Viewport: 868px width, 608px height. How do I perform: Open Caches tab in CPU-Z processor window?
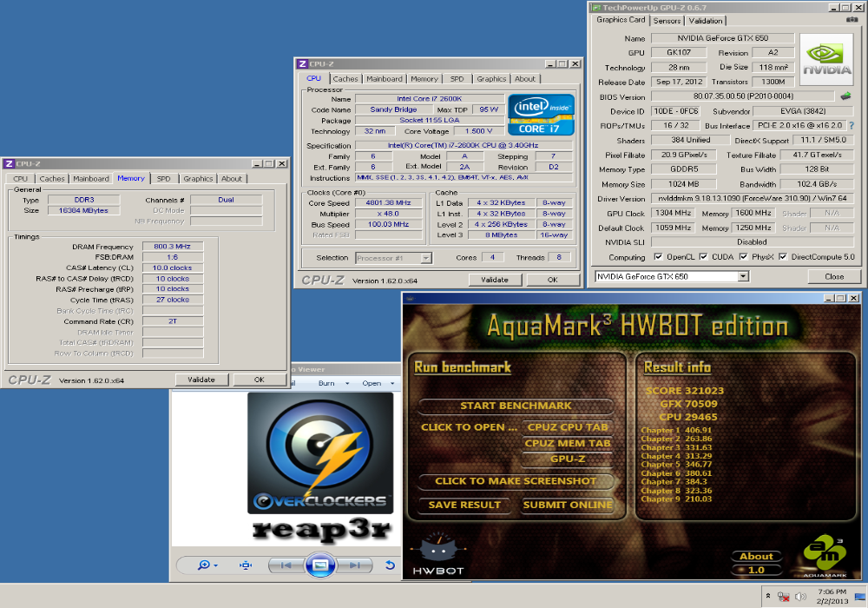coord(345,79)
